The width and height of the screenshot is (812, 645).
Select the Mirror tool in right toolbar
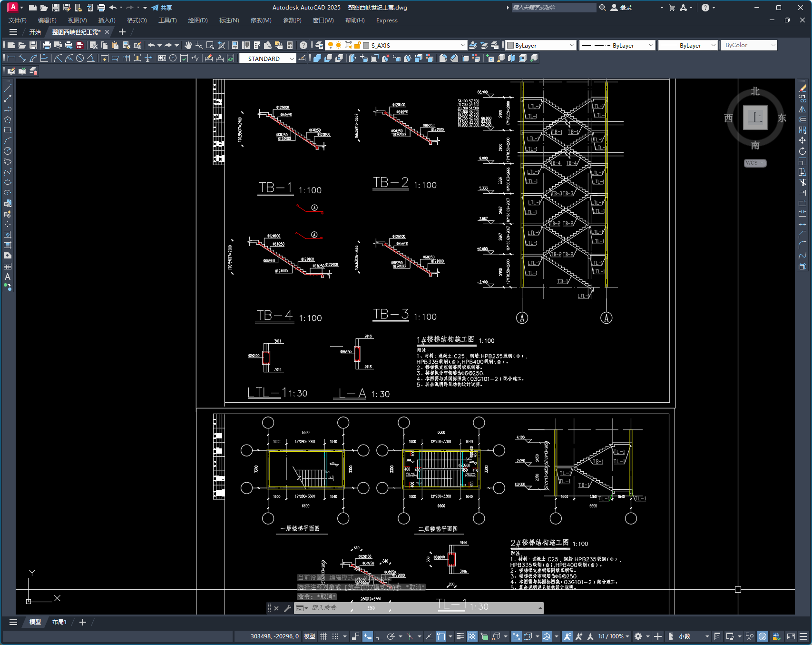(802, 109)
